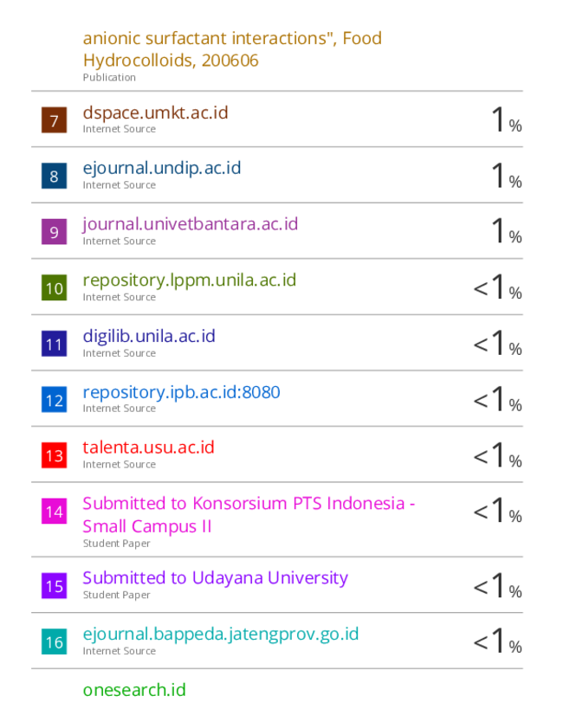The width and height of the screenshot is (563, 728).
Task: Click the magenta number 14 badge
Action: point(54,512)
